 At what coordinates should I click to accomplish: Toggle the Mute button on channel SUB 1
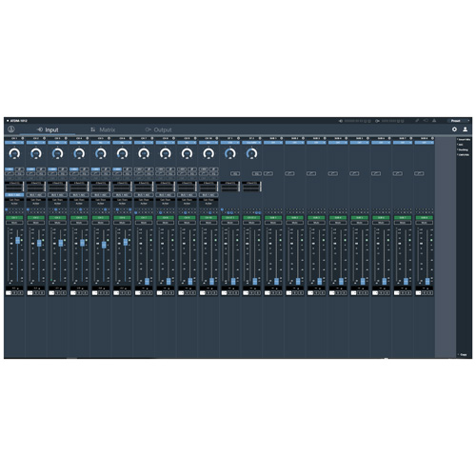(x=273, y=223)
